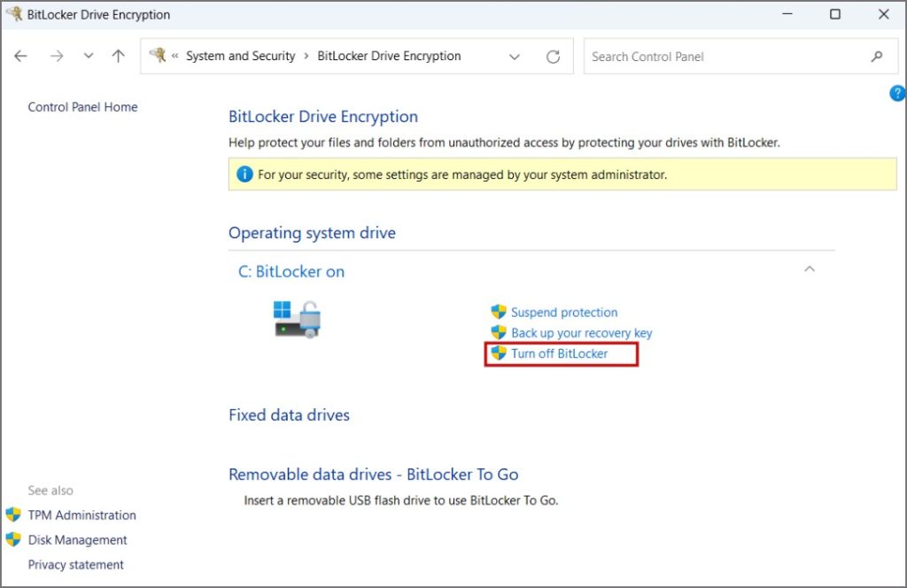Image resolution: width=907 pixels, height=588 pixels.
Task: Open Disk Management link
Action: (x=78, y=540)
